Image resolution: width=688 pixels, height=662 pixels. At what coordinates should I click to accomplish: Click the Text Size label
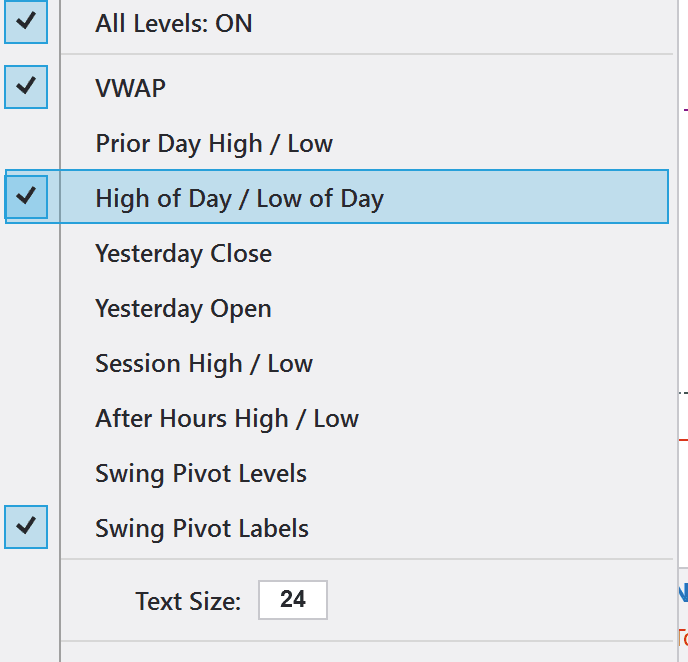188,601
